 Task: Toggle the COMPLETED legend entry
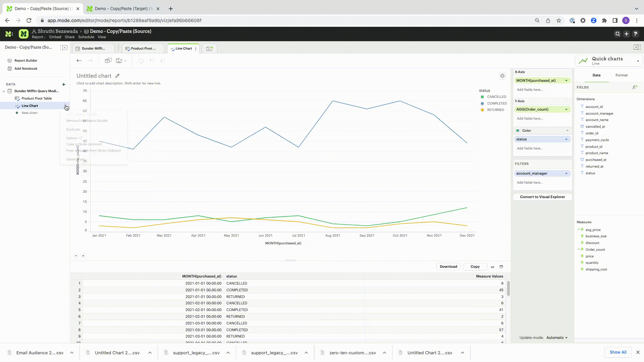[x=496, y=104]
